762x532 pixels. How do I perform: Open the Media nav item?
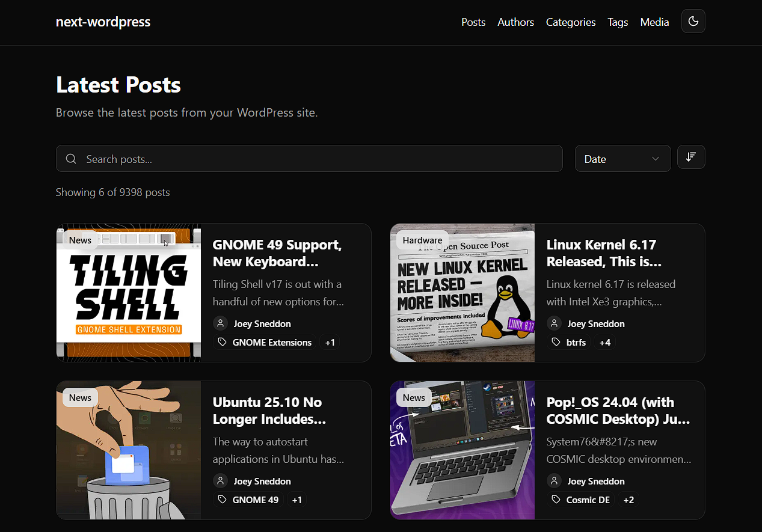654,22
